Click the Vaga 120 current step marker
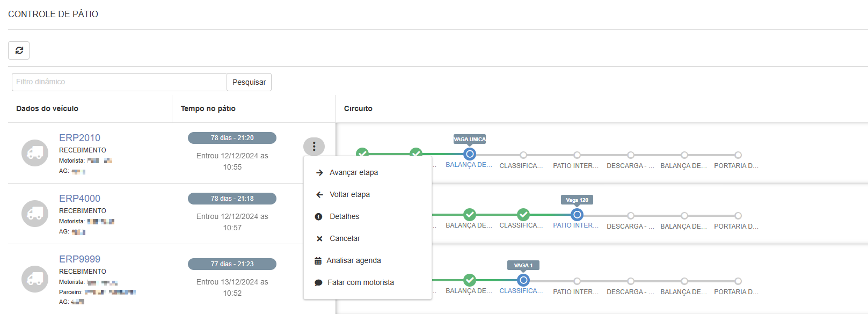868x314 pixels. (x=577, y=215)
